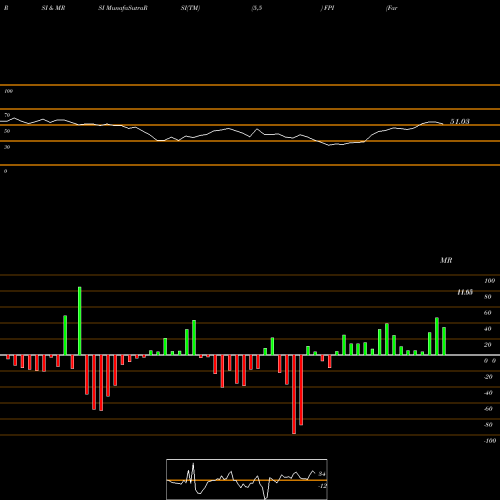Click the RSI axis label 0
This screenshot has width=500, height=500.
(x=5, y=171)
